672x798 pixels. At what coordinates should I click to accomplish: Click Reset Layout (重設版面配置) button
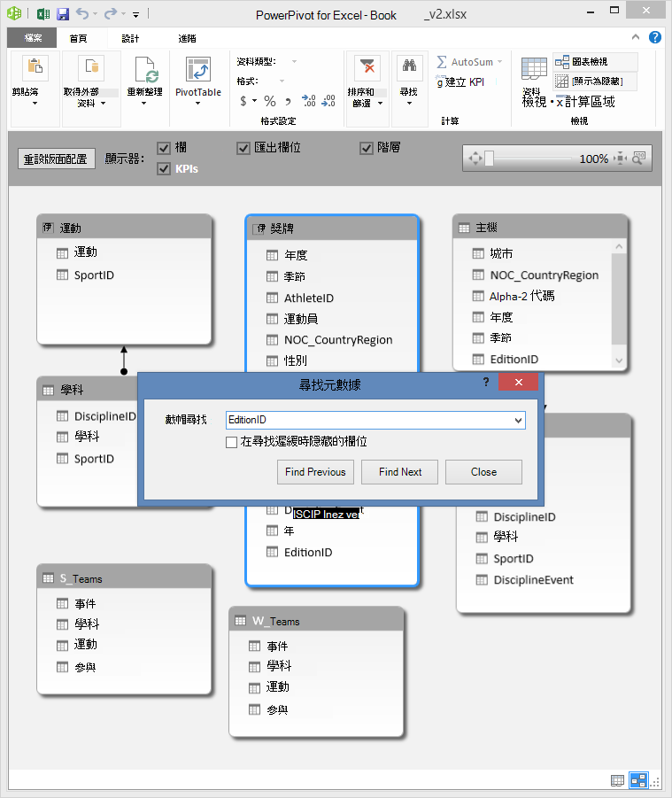point(56,159)
